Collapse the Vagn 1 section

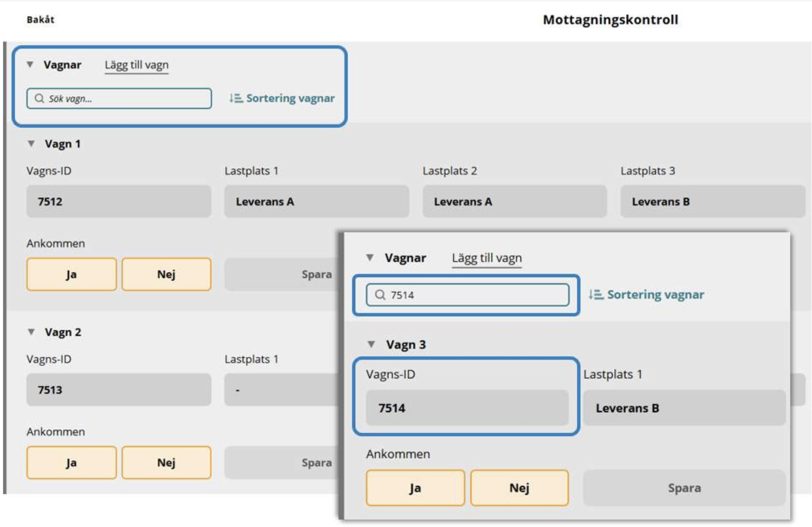coord(31,144)
